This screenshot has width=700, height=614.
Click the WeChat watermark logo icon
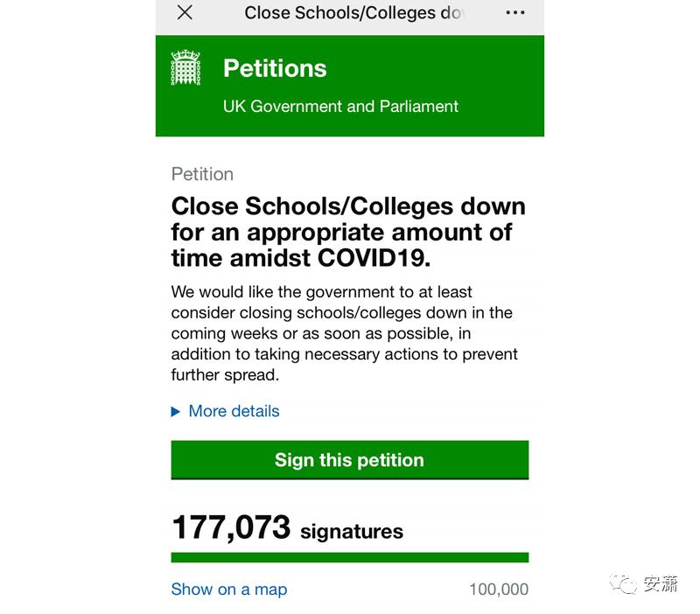624,584
